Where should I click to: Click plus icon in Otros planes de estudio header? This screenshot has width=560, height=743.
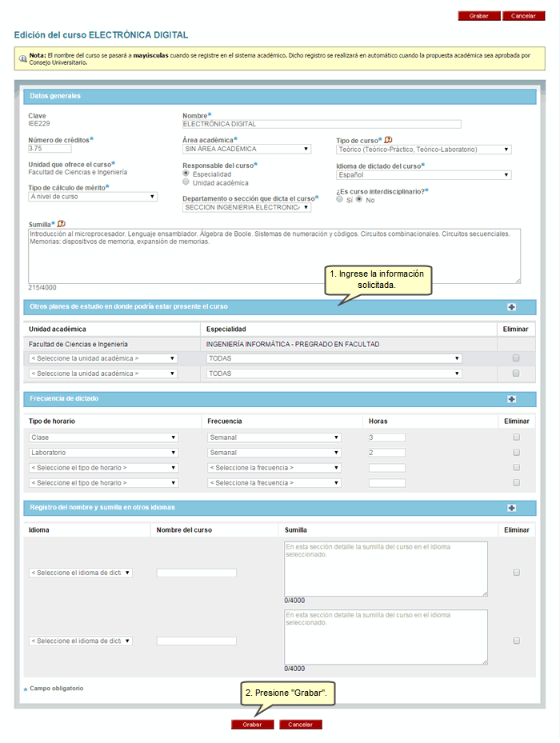tap(511, 307)
